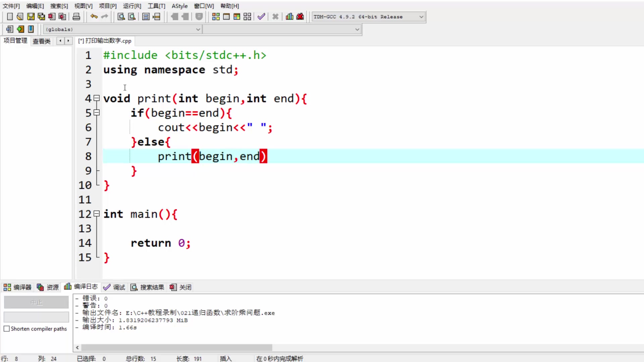Viewport: 644px width, 362px height.
Task: Click the 关闭 button in bottom panel
Action: [x=180, y=287]
